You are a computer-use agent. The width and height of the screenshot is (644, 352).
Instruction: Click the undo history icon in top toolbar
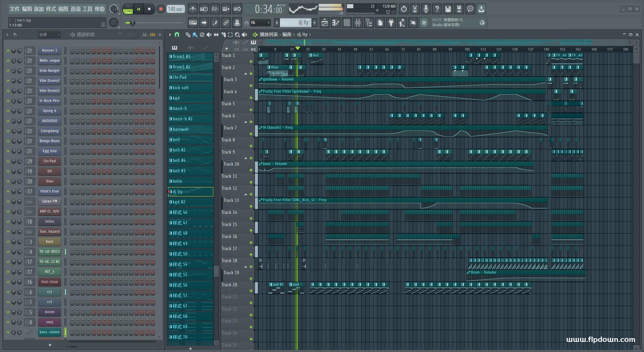pyautogui.click(x=404, y=9)
